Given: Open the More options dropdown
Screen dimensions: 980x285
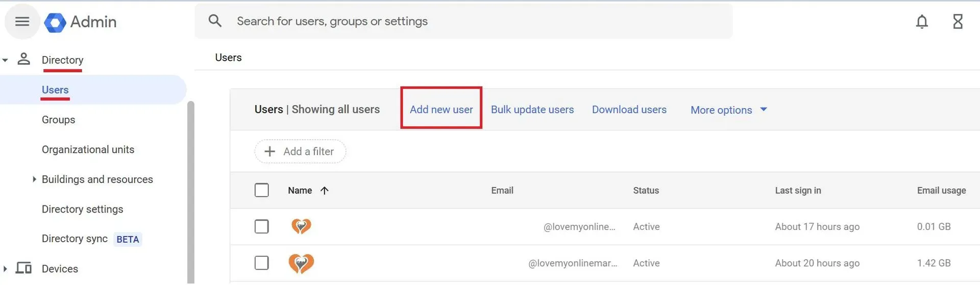Looking at the screenshot, I should click(x=728, y=110).
